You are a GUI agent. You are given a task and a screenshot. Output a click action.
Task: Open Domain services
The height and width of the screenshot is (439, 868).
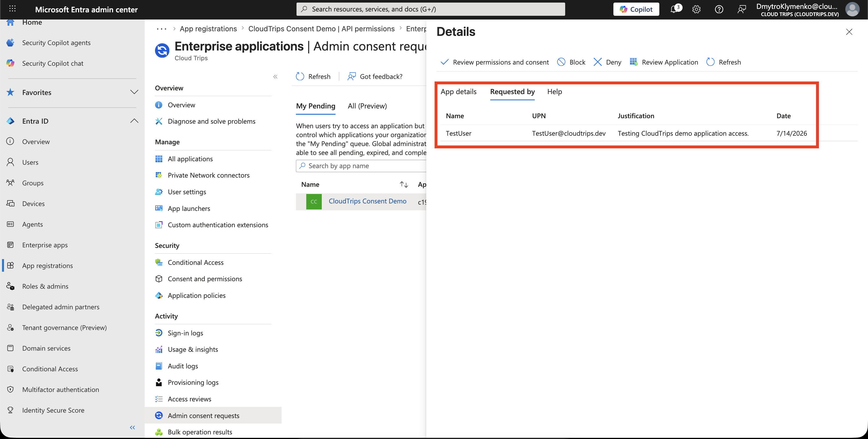pos(46,348)
